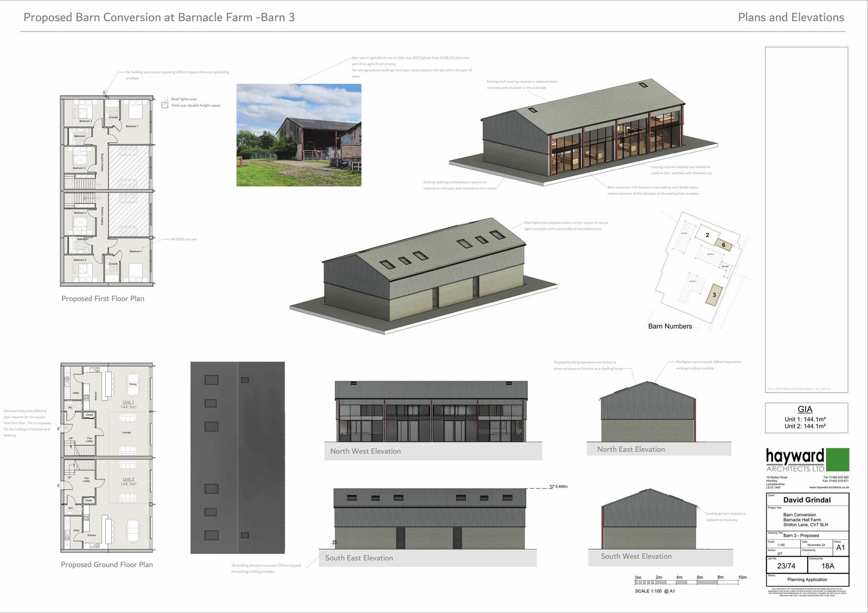This screenshot has height=613, width=868.
Task: Click the 'Roof lights over' legend text
Action: click(x=184, y=99)
